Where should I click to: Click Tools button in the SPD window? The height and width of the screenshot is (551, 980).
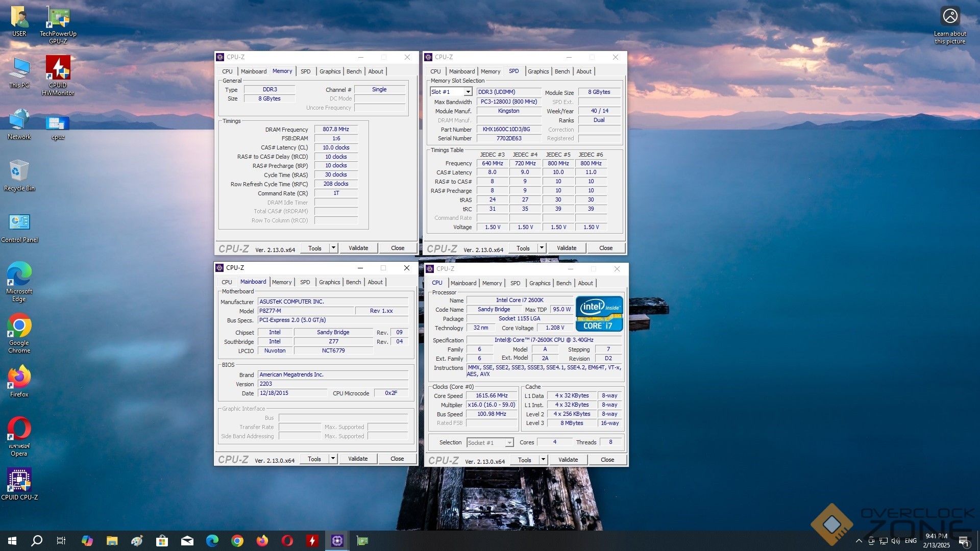(523, 248)
